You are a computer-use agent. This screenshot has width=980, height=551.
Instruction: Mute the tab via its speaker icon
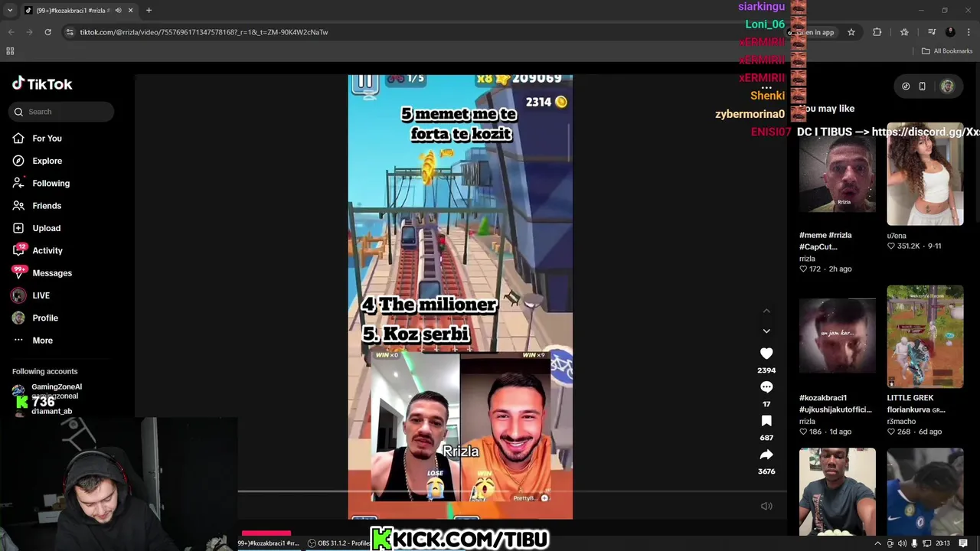coord(118,11)
